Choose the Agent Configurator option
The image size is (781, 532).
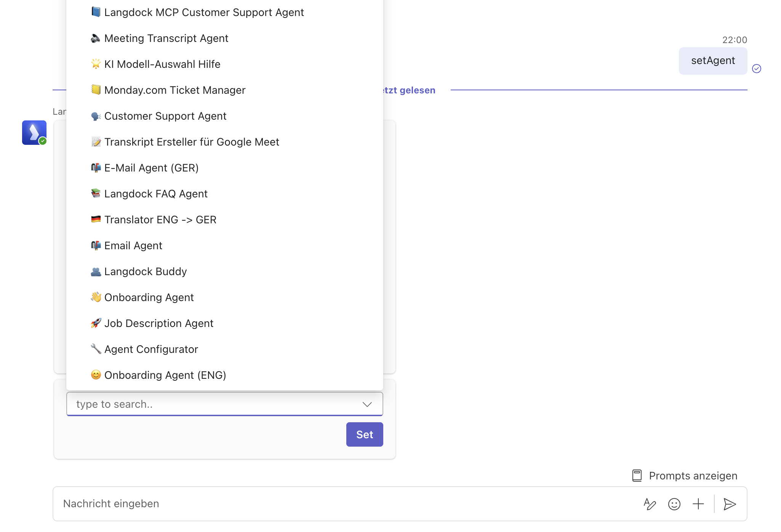coord(151,349)
